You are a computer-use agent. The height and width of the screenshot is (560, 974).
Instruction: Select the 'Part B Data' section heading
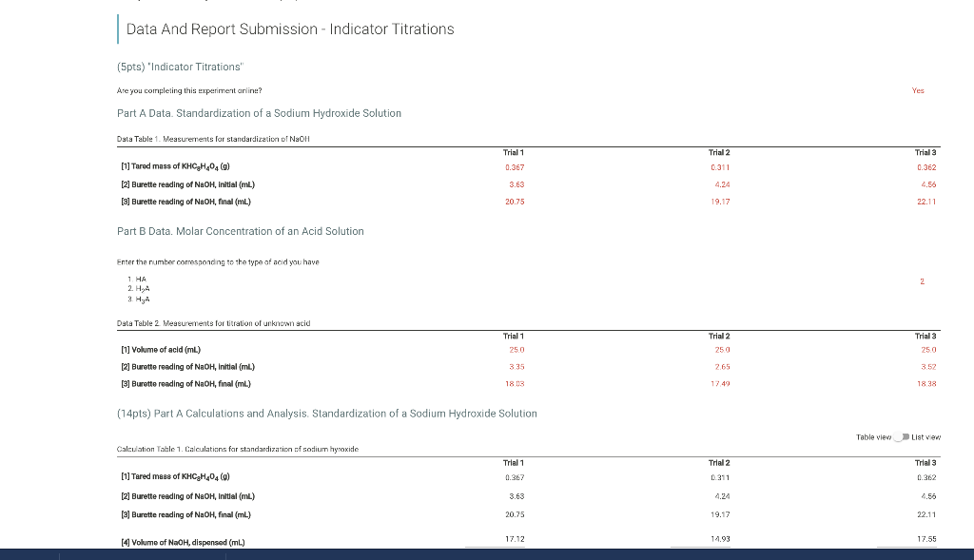pos(242,230)
